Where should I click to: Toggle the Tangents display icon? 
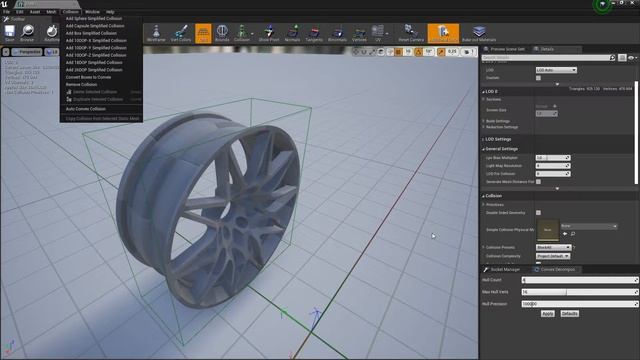click(314, 33)
